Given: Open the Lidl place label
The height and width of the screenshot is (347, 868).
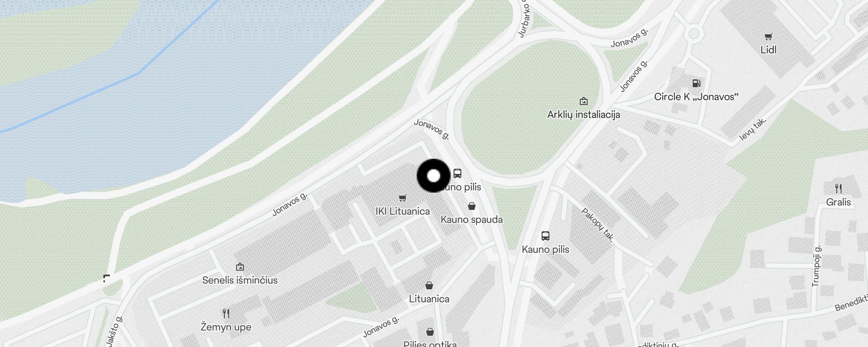Looking at the screenshot, I should (769, 50).
